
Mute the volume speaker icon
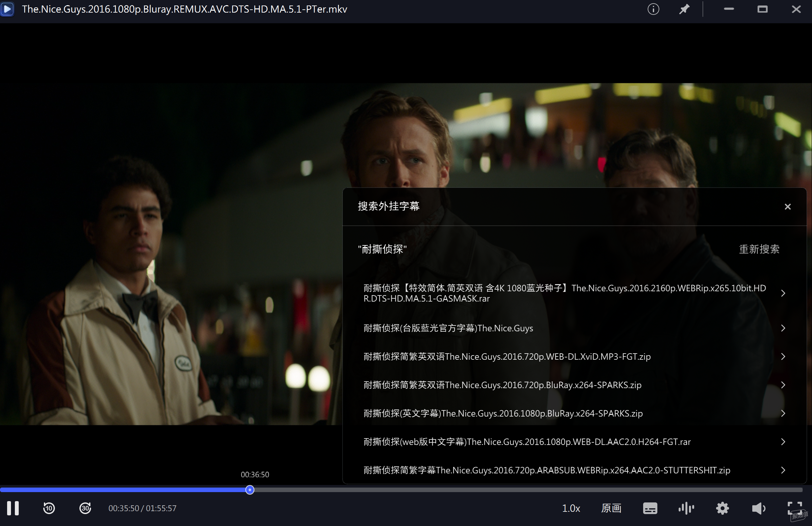coord(759,508)
